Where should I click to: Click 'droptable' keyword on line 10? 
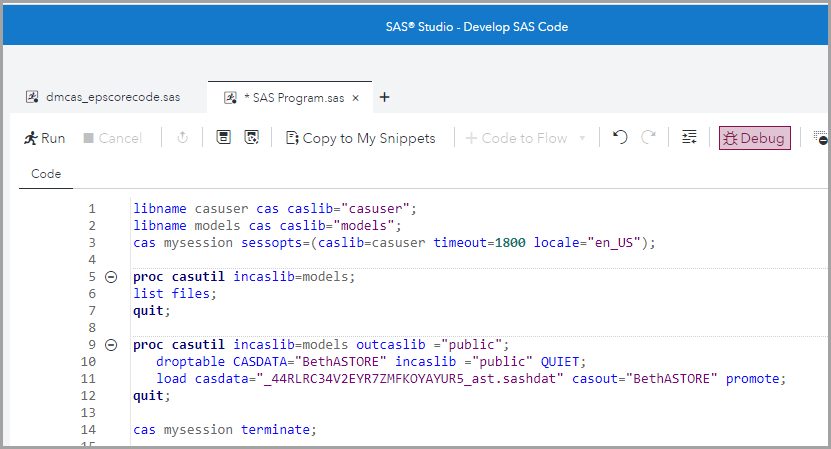tap(190, 362)
